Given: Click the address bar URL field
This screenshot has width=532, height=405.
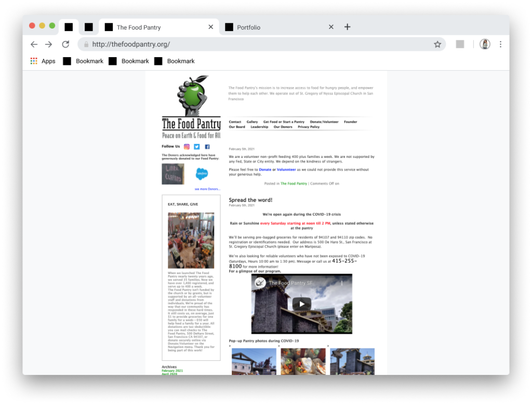Looking at the screenshot, I should (x=260, y=45).
